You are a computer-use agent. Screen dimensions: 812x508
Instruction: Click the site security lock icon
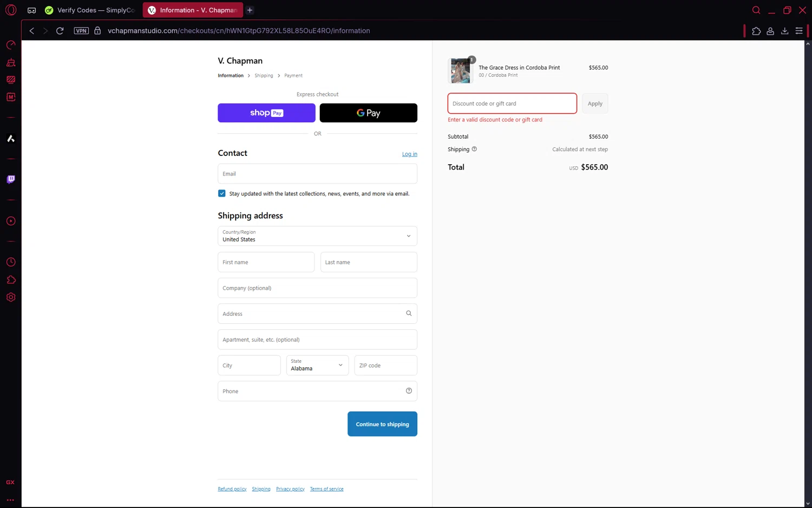click(97, 31)
